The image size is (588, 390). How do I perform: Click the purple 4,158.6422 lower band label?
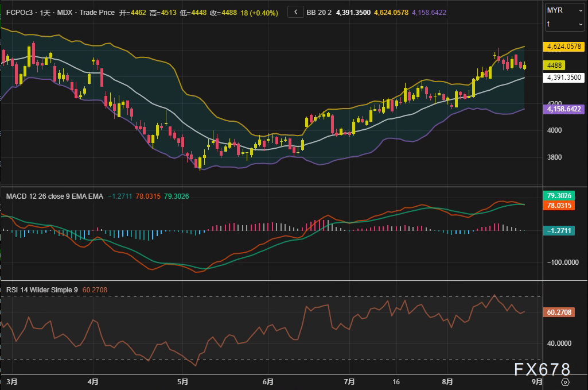point(565,109)
